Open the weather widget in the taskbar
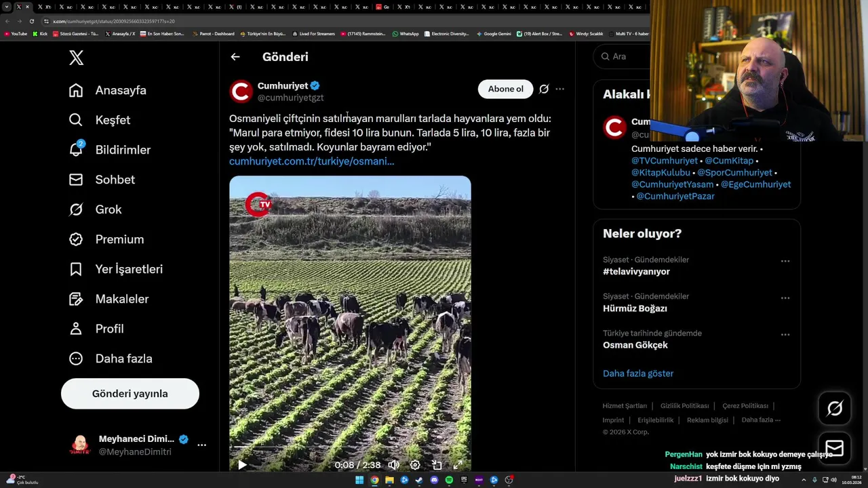Image resolution: width=868 pixels, height=488 pixels. pos(22,480)
